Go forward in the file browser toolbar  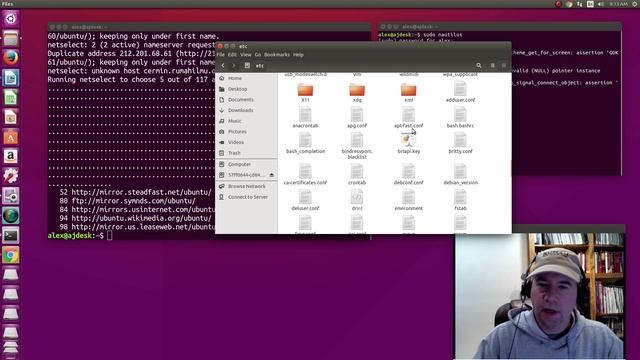coord(233,65)
